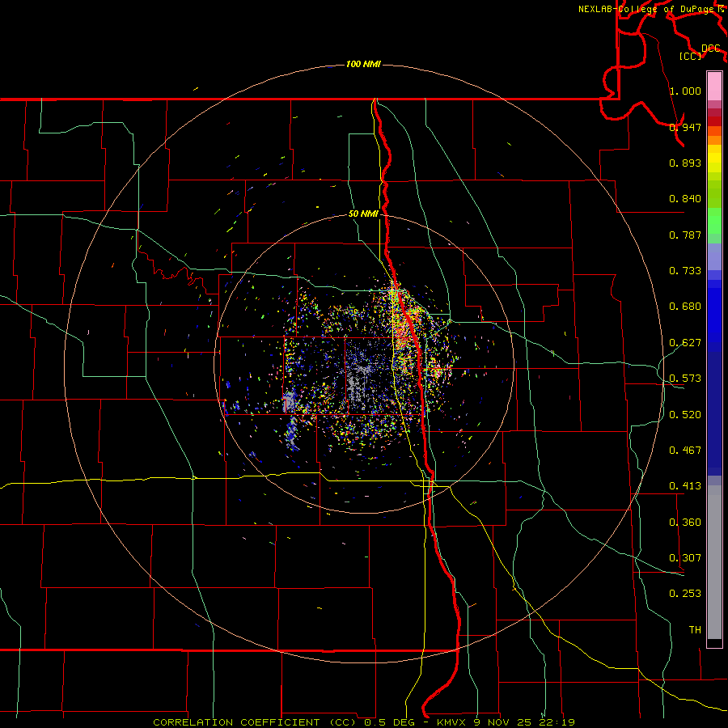Select the 0.627 legend value

tap(685, 343)
